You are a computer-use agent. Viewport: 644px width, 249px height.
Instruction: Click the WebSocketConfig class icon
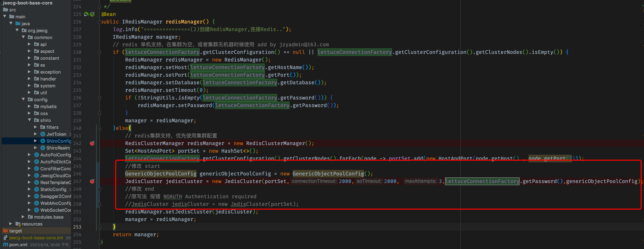[x=37, y=210]
